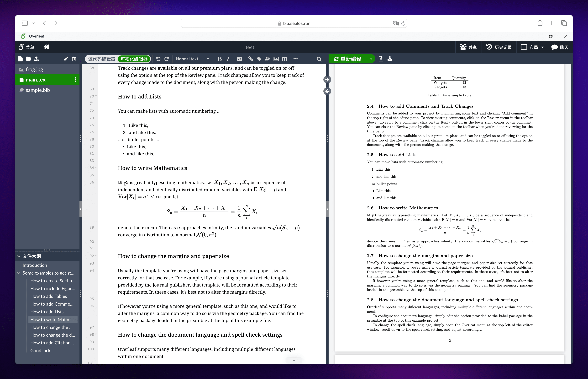Viewport: 588px width, 379px height.
Task: Click the insert citation book icon
Action: click(x=268, y=59)
